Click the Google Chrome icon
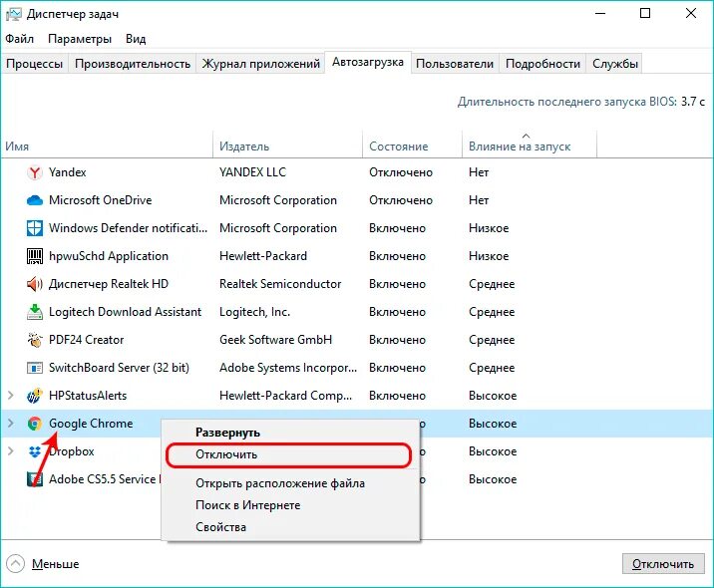Image resolution: width=714 pixels, height=588 pixels. tap(35, 424)
